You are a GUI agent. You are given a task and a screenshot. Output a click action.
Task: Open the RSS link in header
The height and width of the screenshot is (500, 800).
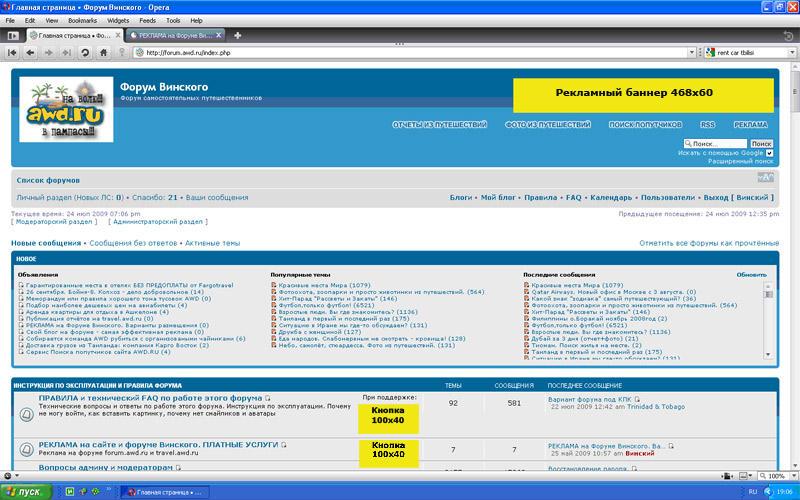(x=708, y=124)
